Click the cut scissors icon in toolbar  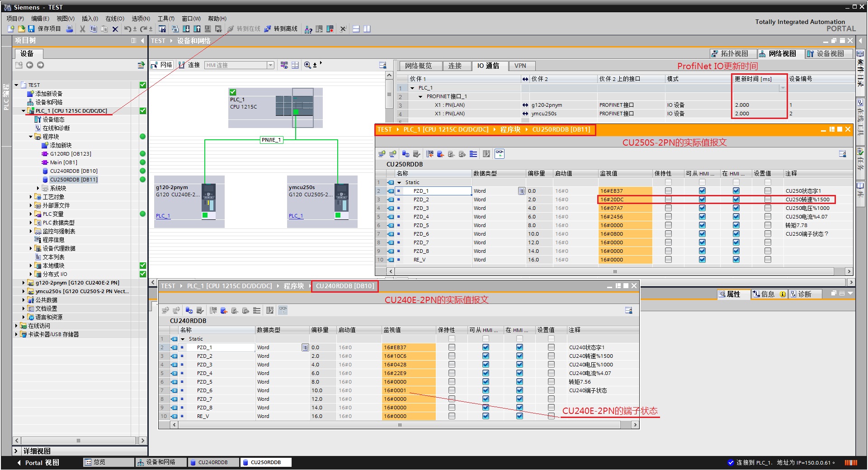[x=82, y=29]
